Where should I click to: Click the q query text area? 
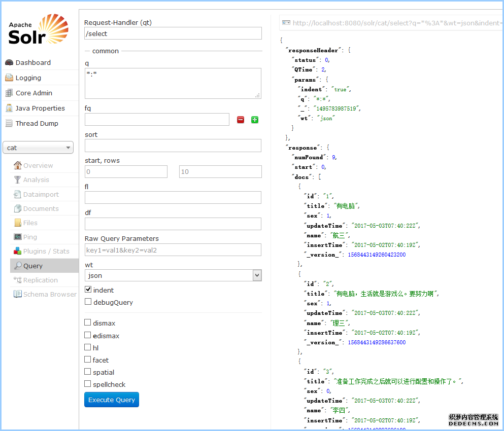point(173,83)
